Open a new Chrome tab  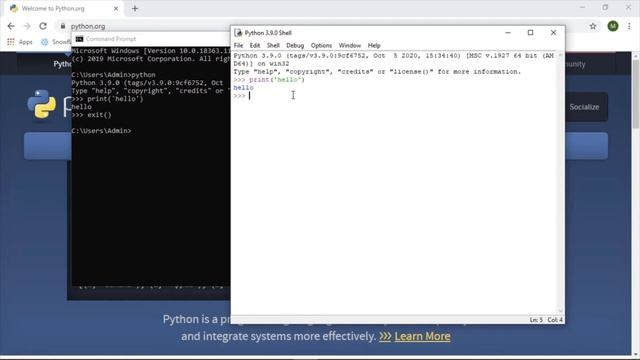(x=135, y=9)
